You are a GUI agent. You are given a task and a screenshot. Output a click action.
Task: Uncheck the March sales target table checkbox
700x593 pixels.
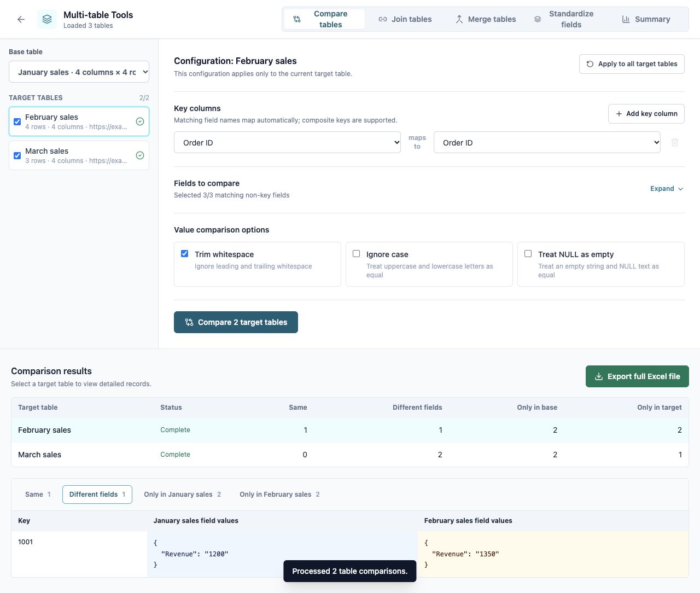tap(17, 155)
